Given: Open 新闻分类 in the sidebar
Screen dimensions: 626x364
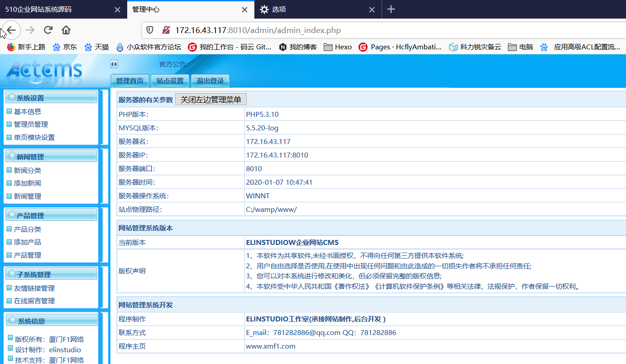Looking at the screenshot, I should pyautogui.click(x=28, y=170).
